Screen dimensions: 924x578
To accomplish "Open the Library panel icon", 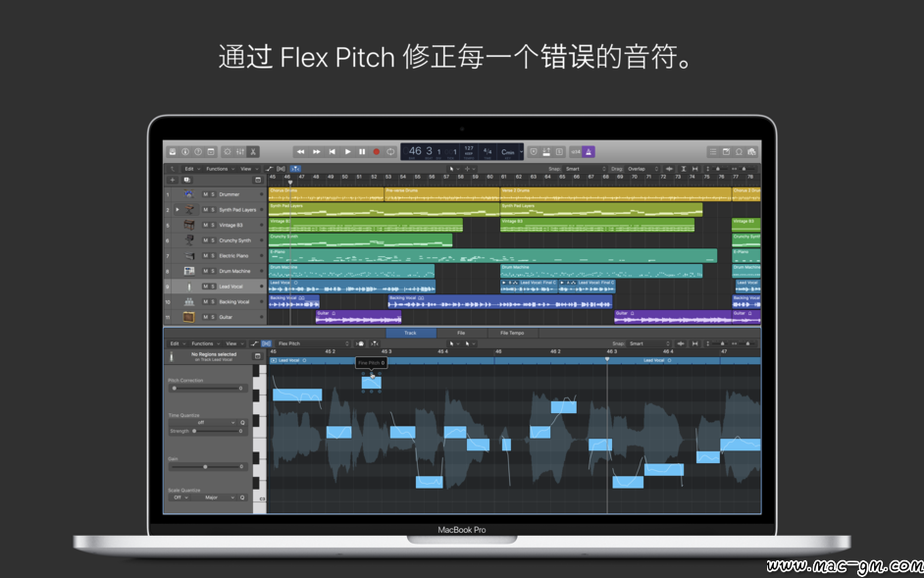I will [x=172, y=151].
